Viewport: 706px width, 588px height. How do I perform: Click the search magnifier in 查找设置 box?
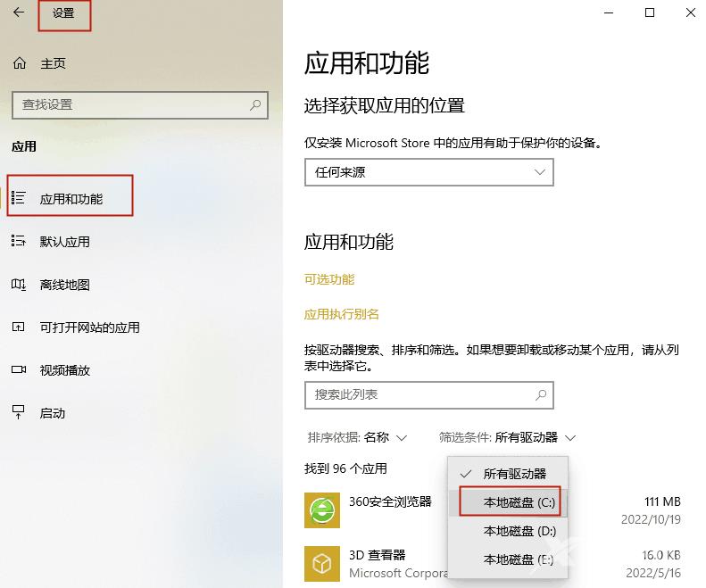coord(255,104)
